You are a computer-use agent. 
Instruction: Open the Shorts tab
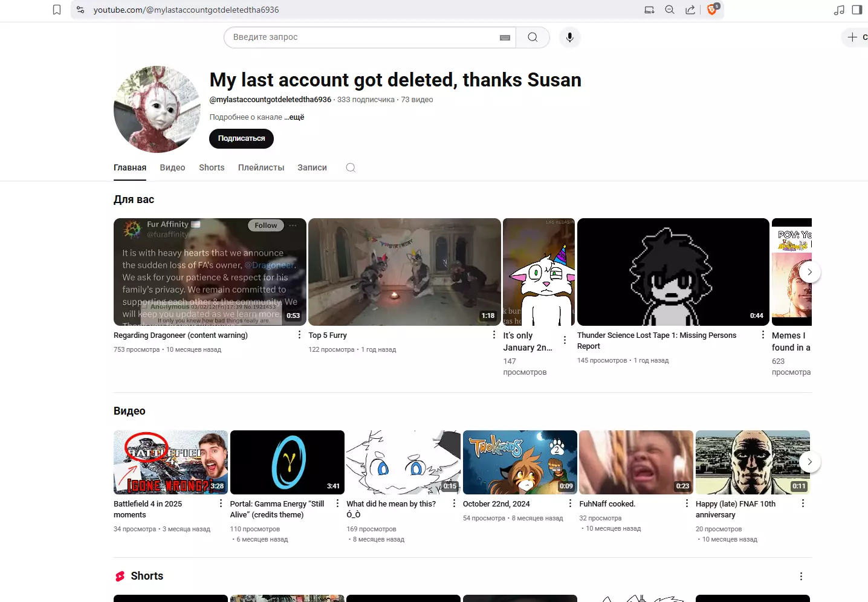click(x=212, y=168)
